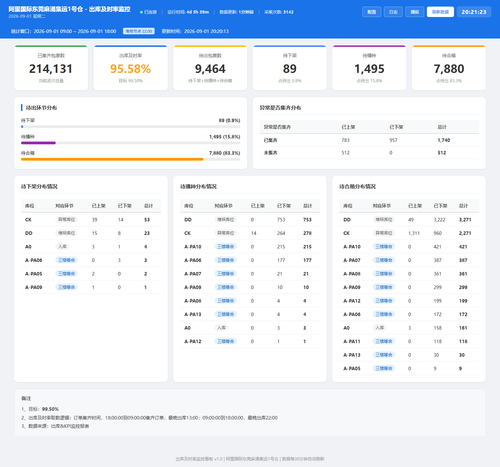The image size is (500, 467).
Task: Click the value 264 in CK row
Action: (x=281, y=233)
